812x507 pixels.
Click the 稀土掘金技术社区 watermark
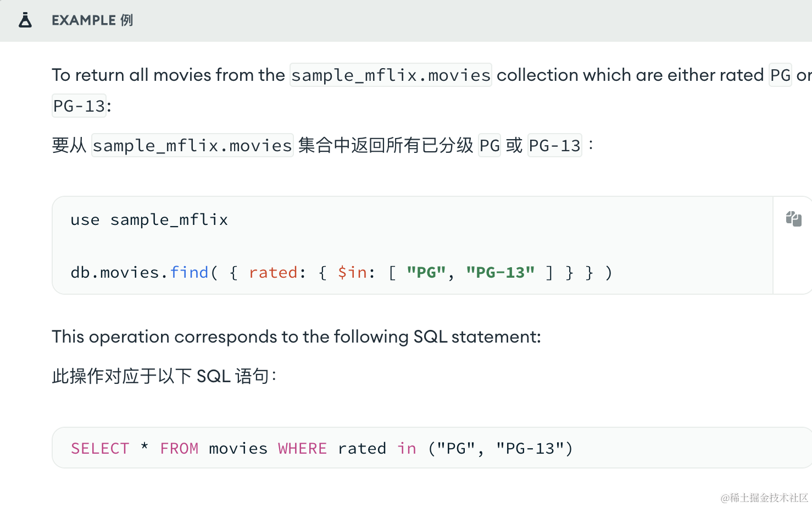point(764,498)
